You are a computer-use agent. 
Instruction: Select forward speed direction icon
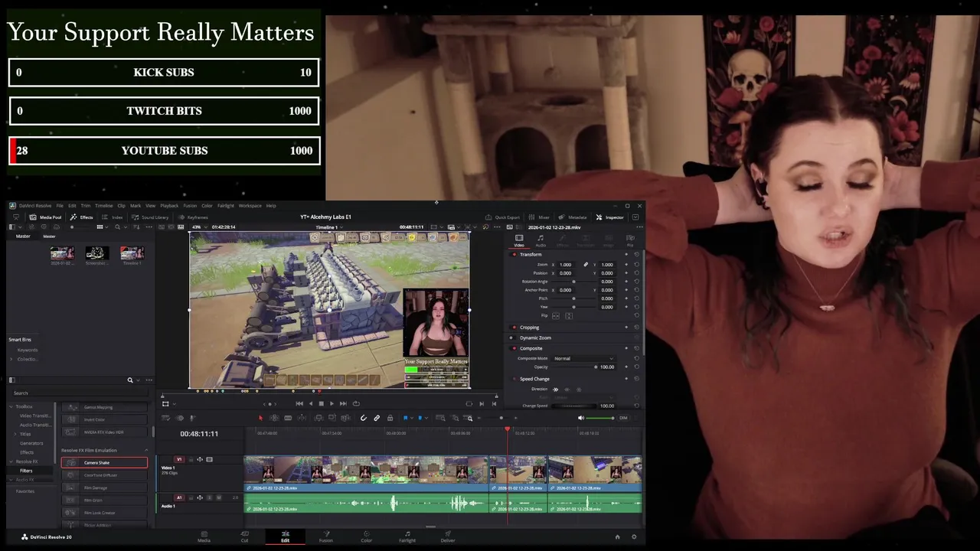click(x=556, y=389)
